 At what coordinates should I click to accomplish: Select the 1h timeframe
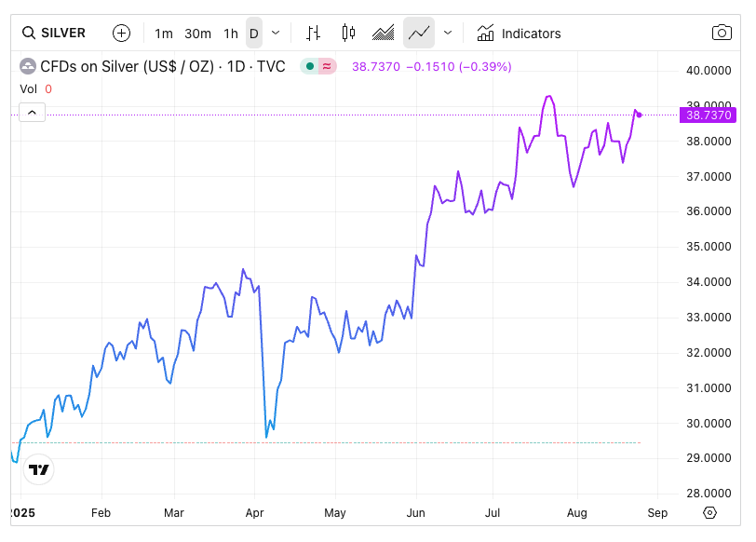[x=231, y=34]
